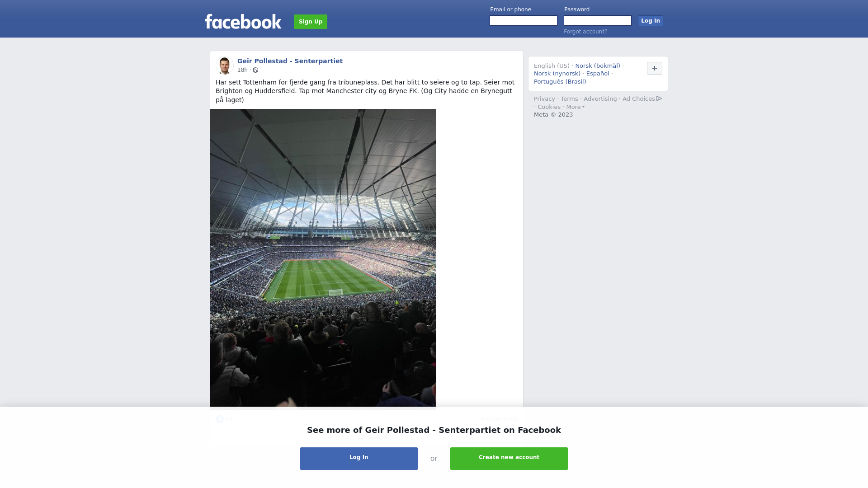
Task: Open the Forgot account link
Action: pos(585,32)
